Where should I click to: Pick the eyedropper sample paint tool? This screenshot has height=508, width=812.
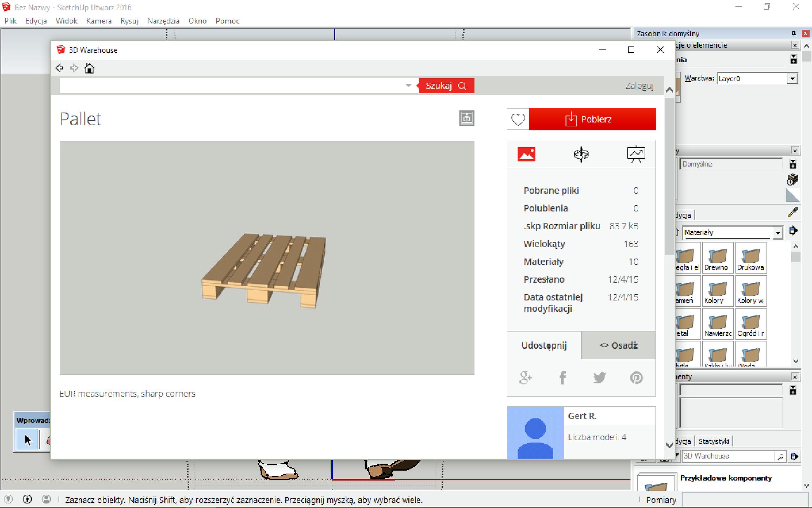click(793, 212)
